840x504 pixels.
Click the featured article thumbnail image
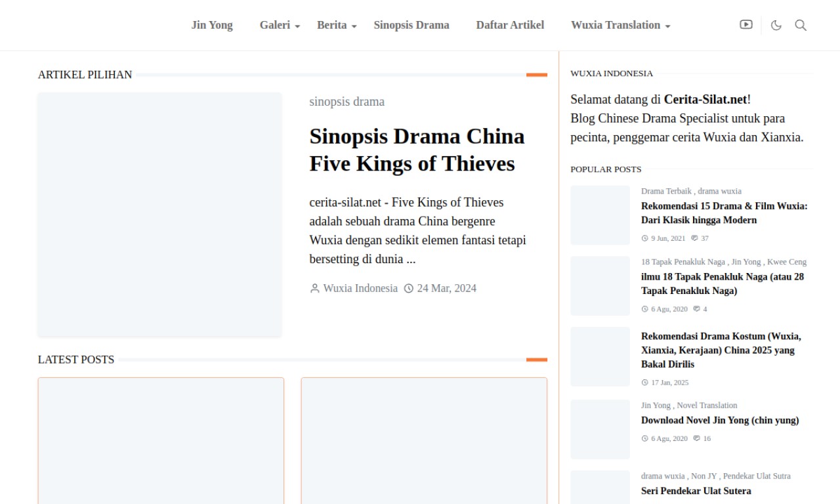coord(159,215)
